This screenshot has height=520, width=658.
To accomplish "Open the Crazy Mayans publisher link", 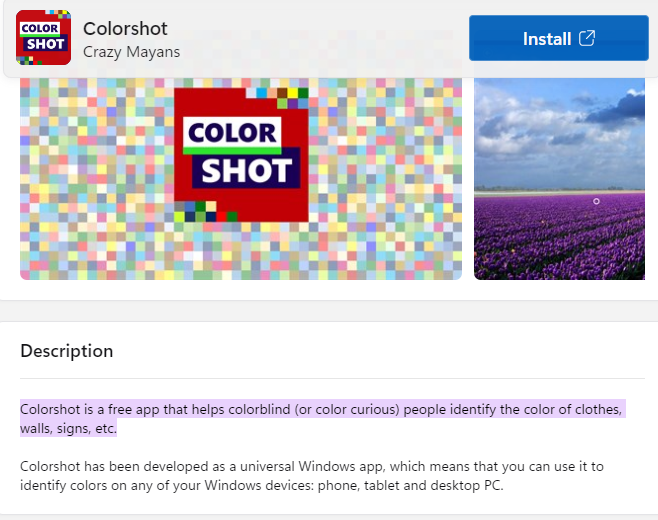I will pos(131,50).
